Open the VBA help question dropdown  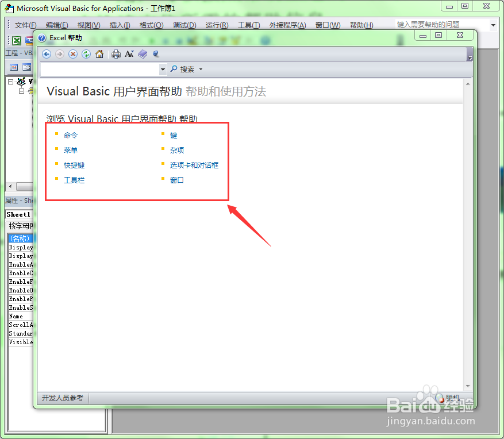point(493,25)
